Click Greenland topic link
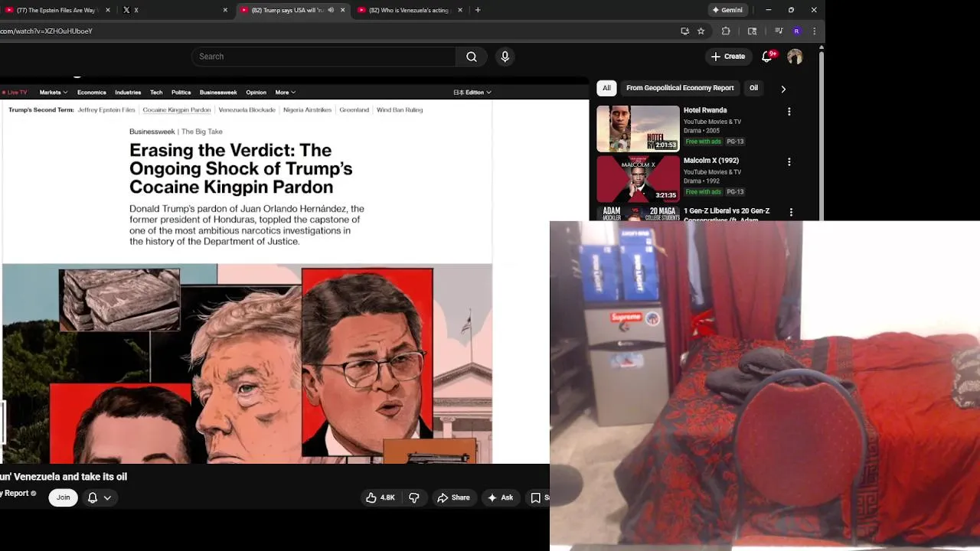980x551 pixels. (x=354, y=110)
